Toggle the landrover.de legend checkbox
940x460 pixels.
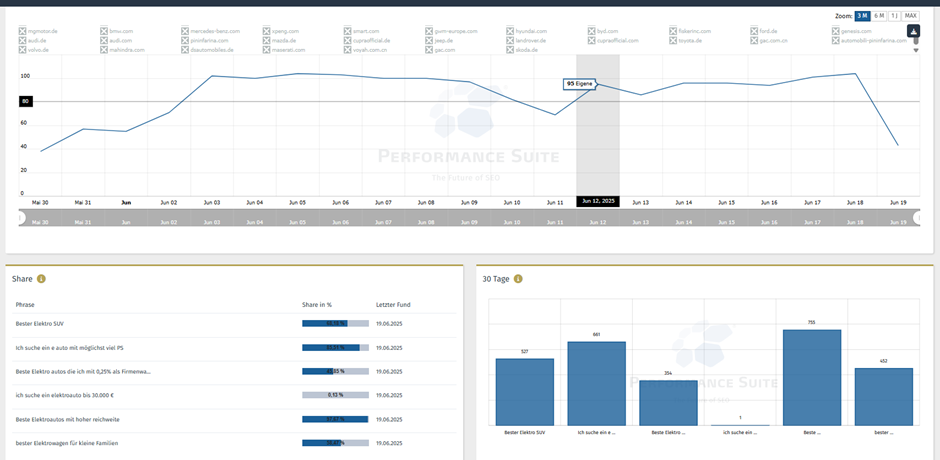pyautogui.click(x=510, y=41)
